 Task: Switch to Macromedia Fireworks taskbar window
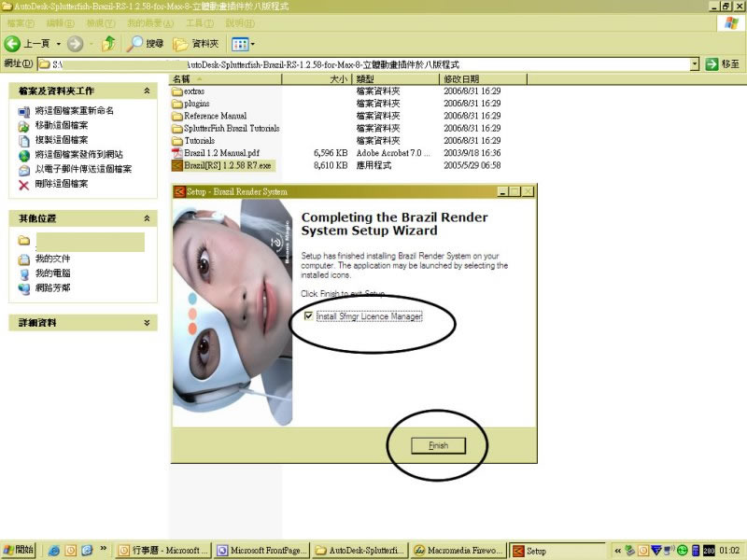point(458,551)
